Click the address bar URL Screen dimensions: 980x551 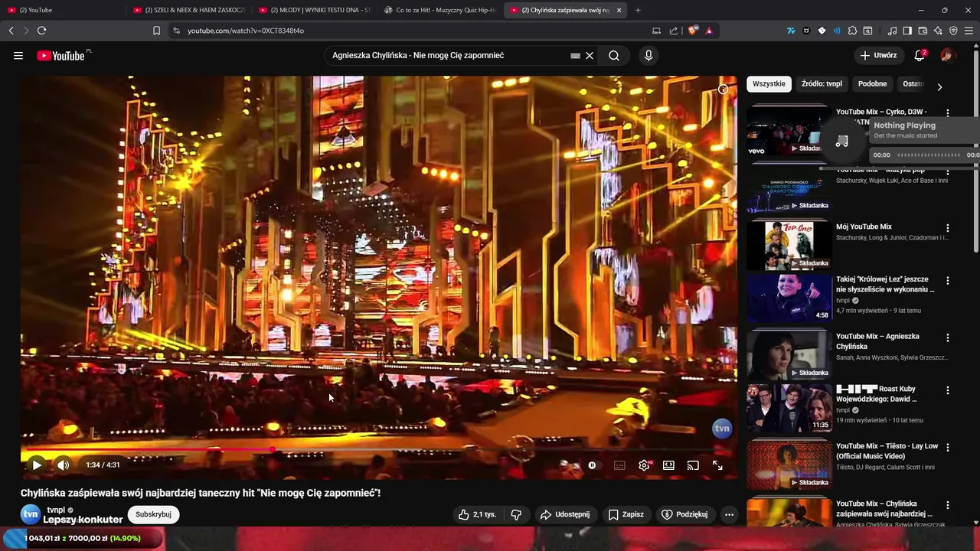[x=246, y=31]
